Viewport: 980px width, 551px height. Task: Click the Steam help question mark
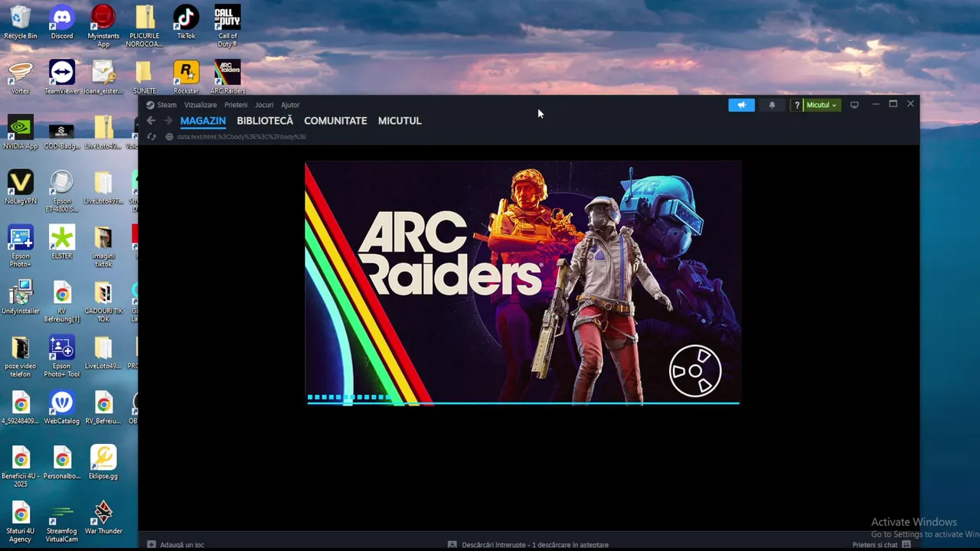[796, 105]
